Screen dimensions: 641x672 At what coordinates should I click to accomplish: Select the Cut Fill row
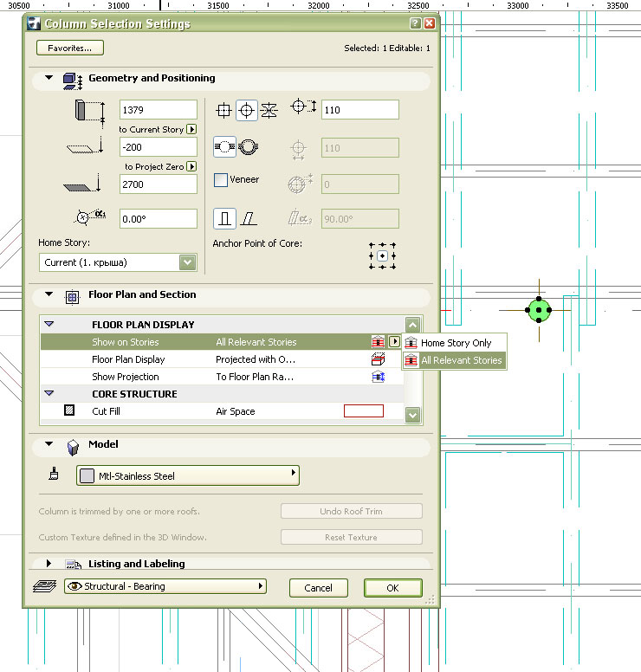(x=221, y=411)
